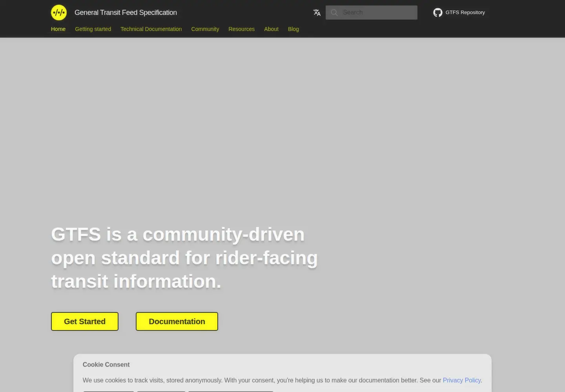Open the Privacy Policy link
565x392 pixels.
coord(462,380)
